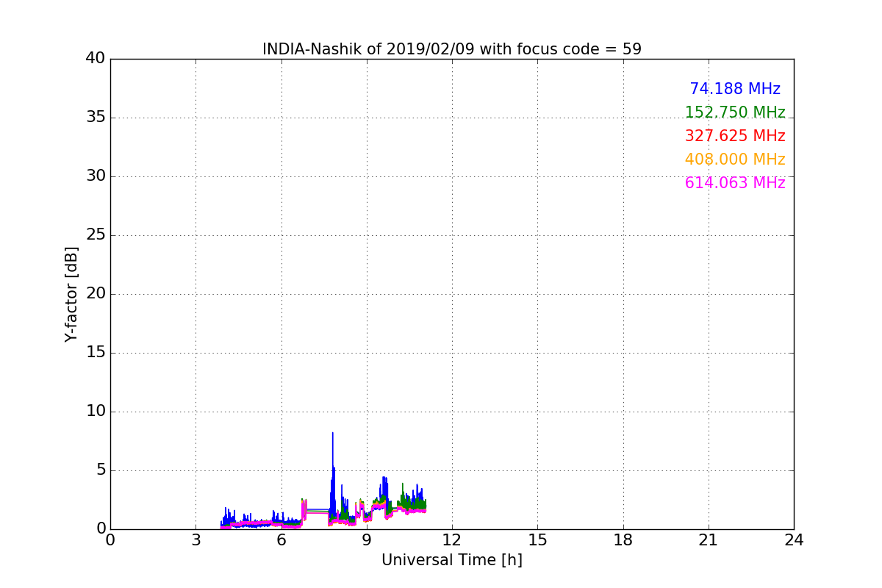This screenshot has width=882, height=588.
Task: Click the x-axis tick label 3
Action: pyautogui.click(x=196, y=540)
